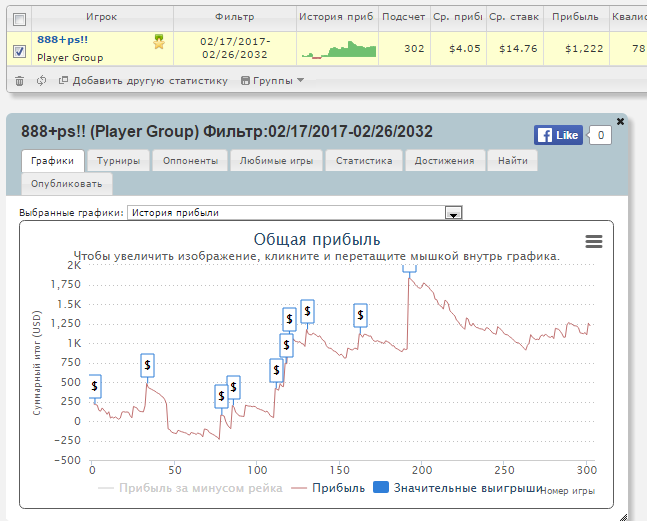Open the Любимые игры tab
Image resolution: width=647 pixels, height=521 pixels.
tap(276, 161)
